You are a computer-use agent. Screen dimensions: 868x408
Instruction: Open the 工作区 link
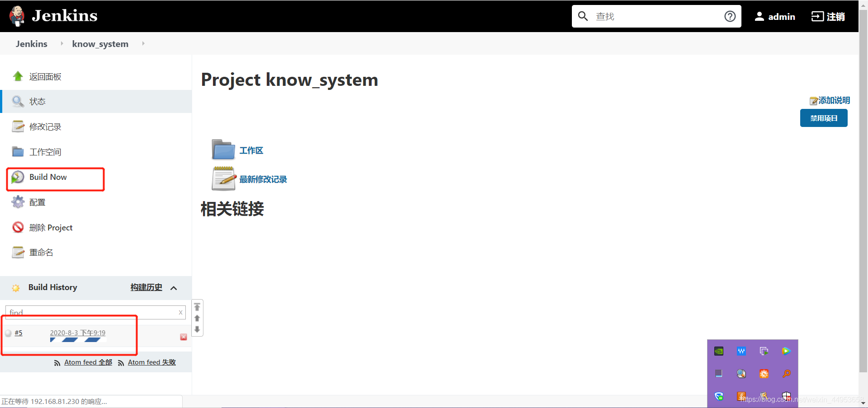tap(251, 150)
